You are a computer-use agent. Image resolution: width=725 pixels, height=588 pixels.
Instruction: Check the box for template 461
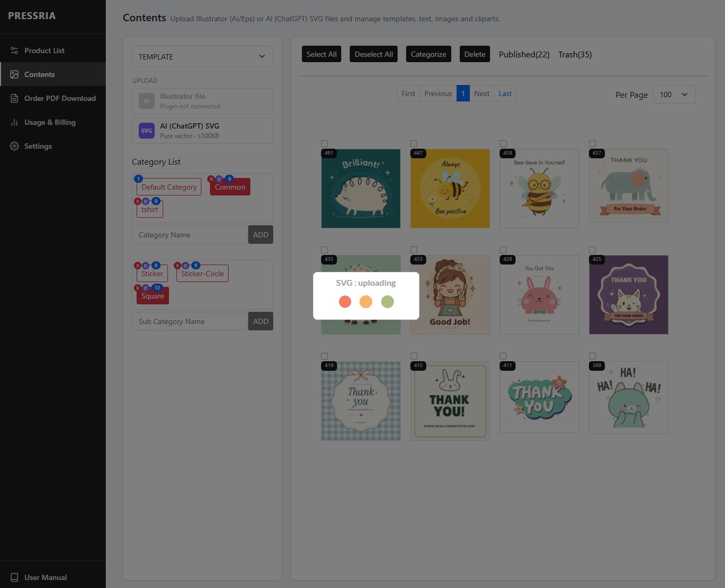tap(325, 144)
